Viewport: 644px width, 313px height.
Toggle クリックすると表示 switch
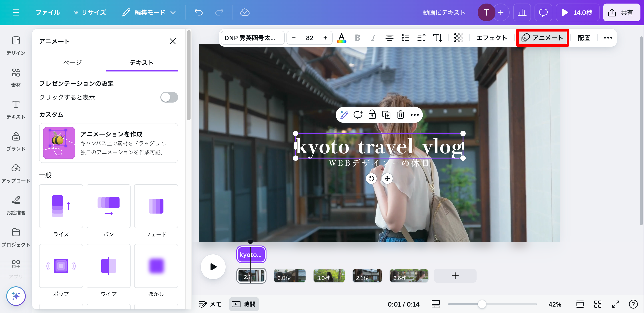click(x=169, y=97)
